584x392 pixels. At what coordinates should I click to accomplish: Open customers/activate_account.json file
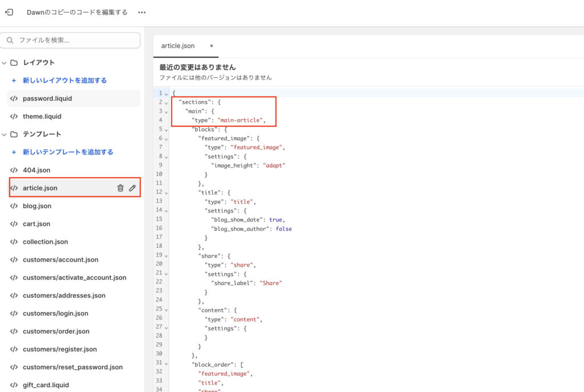coord(74,277)
